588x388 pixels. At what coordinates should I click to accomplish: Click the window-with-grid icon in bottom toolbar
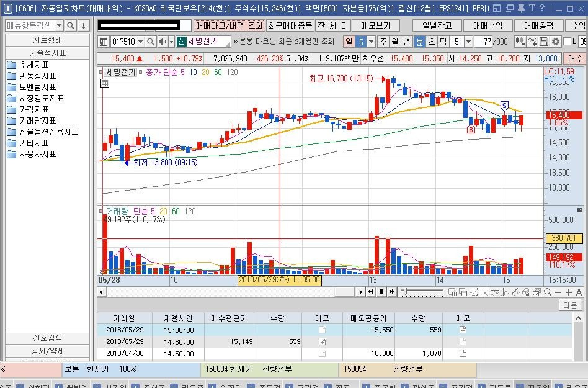(453, 292)
